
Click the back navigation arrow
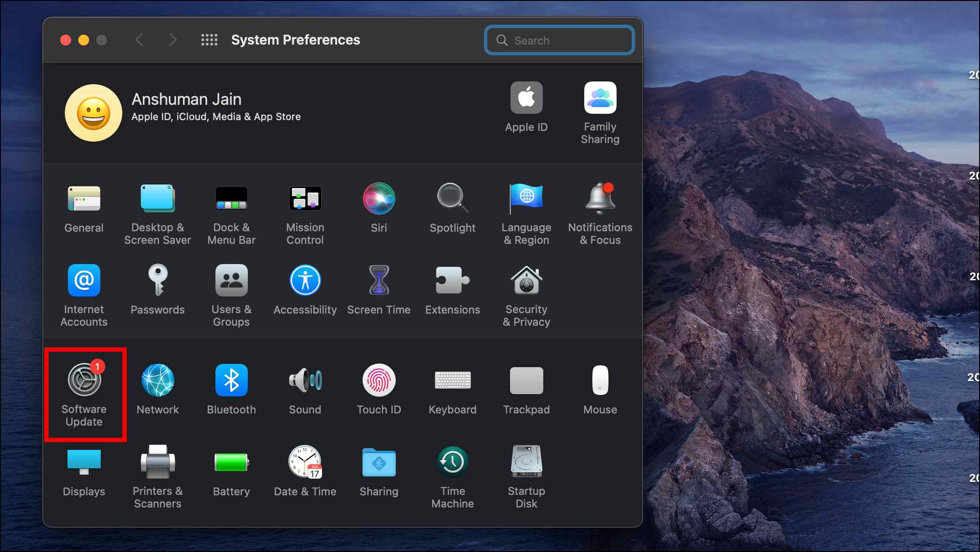coord(139,40)
